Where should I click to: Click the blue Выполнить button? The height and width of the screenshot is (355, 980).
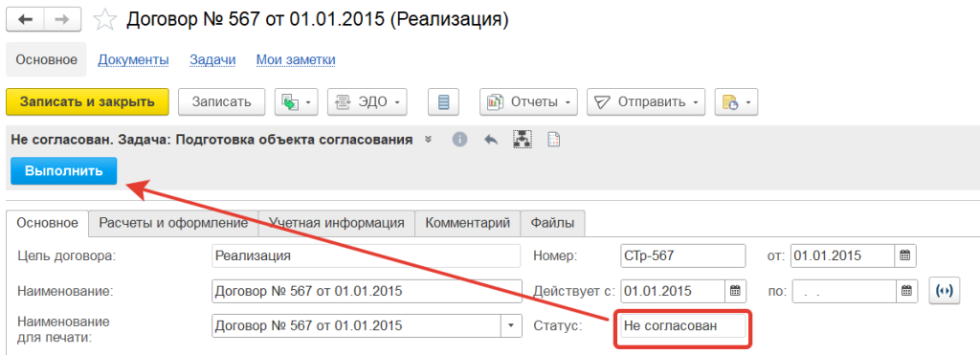click(64, 171)
